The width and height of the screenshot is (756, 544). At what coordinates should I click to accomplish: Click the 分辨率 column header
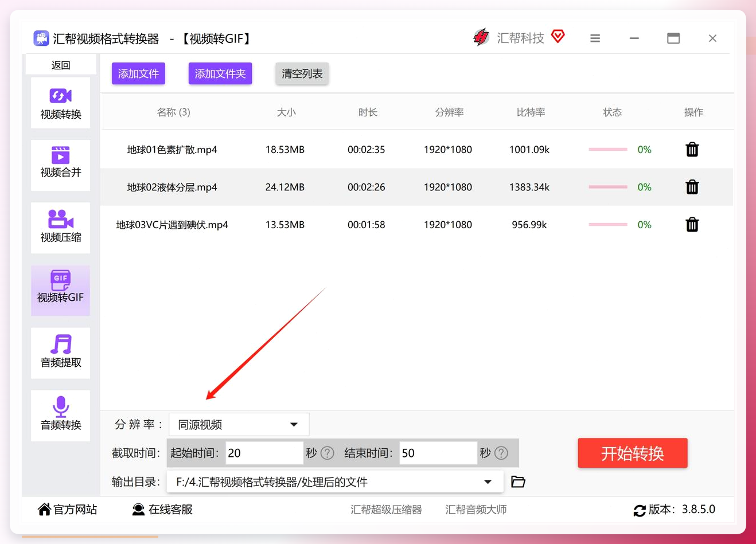pyautogui.click(x=449, y=112)
